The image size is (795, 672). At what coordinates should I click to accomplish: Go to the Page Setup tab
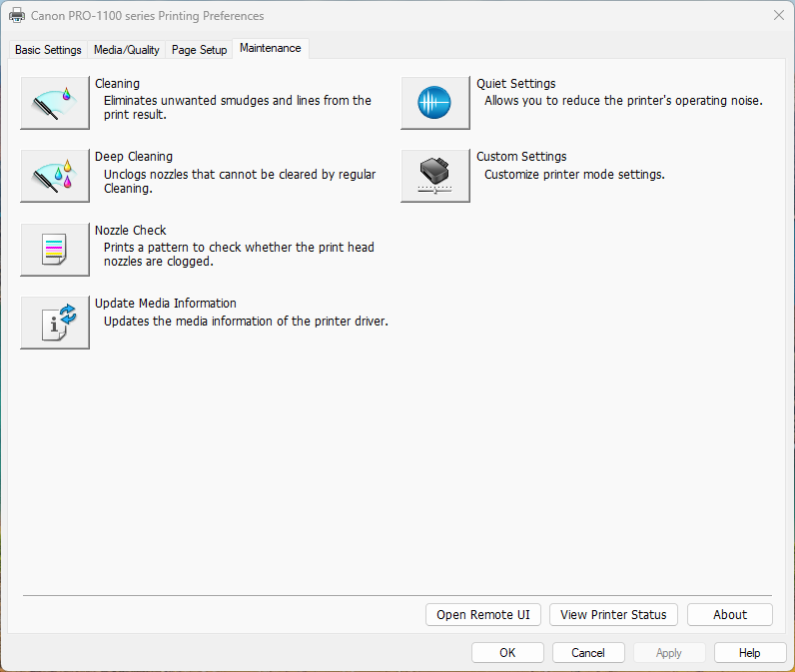(199, 50)
